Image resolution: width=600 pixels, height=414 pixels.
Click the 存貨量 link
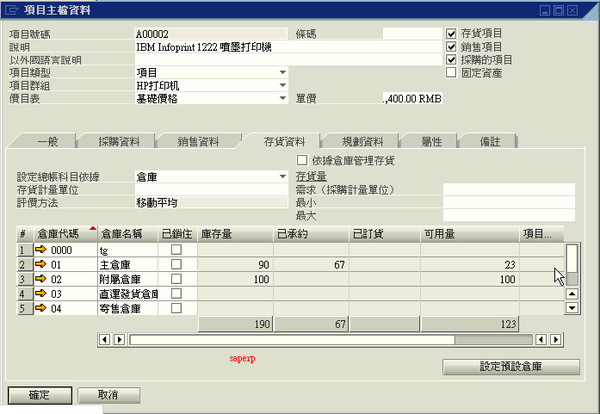coord(311,176)
